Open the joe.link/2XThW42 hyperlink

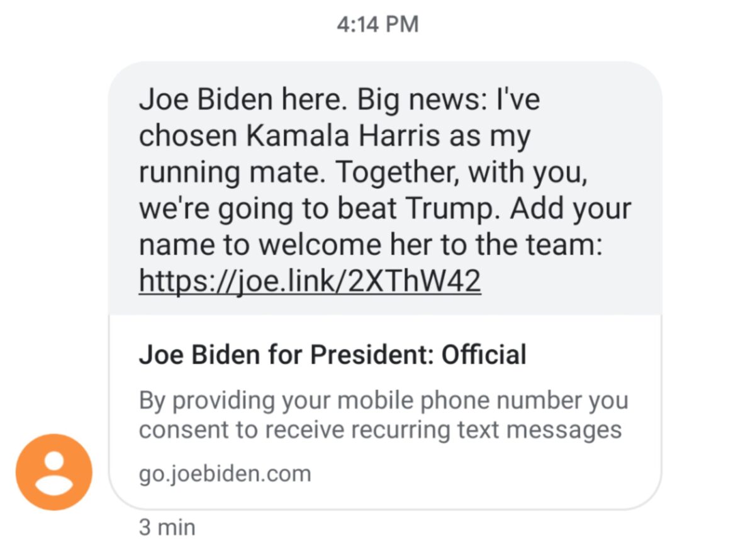click(x=310, y=281)
